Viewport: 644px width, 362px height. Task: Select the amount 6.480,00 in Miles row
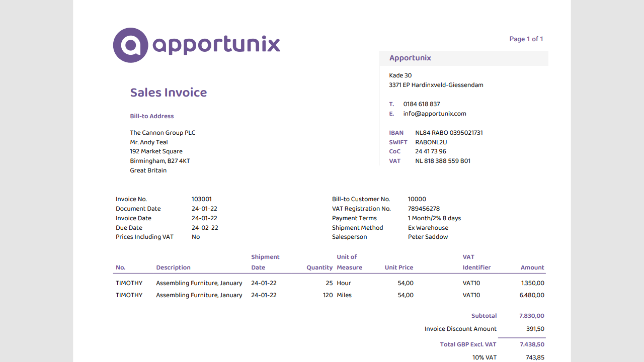532,295
